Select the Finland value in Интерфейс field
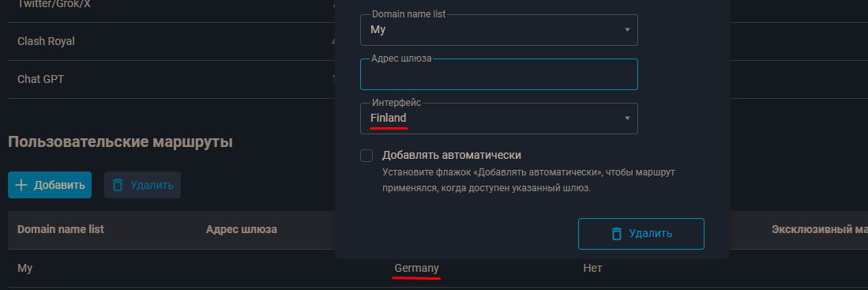 388,118
